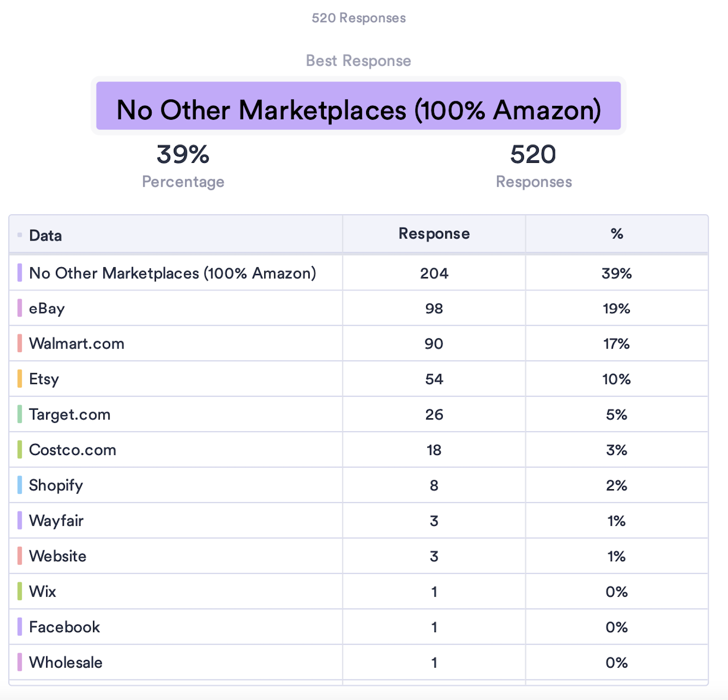Viewport: 728px width, 700px height.
Task: Click the 520 Responses title text
Action: [358, 18]
